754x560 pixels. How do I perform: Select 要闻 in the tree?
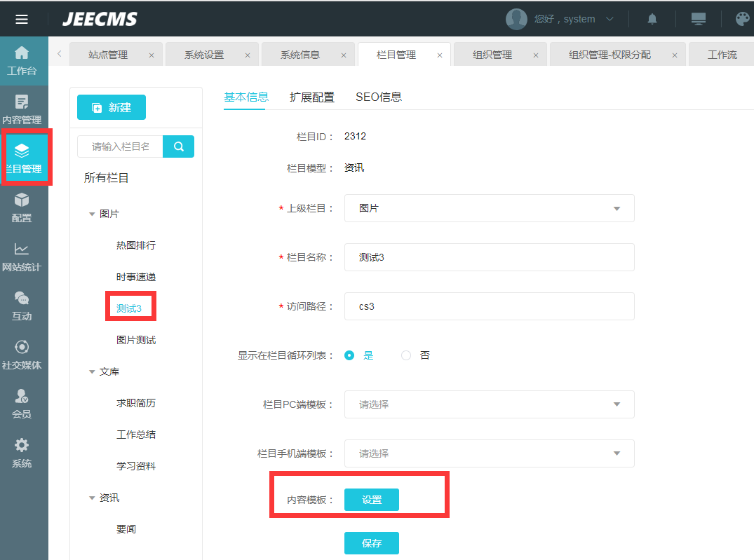point(126,528)
